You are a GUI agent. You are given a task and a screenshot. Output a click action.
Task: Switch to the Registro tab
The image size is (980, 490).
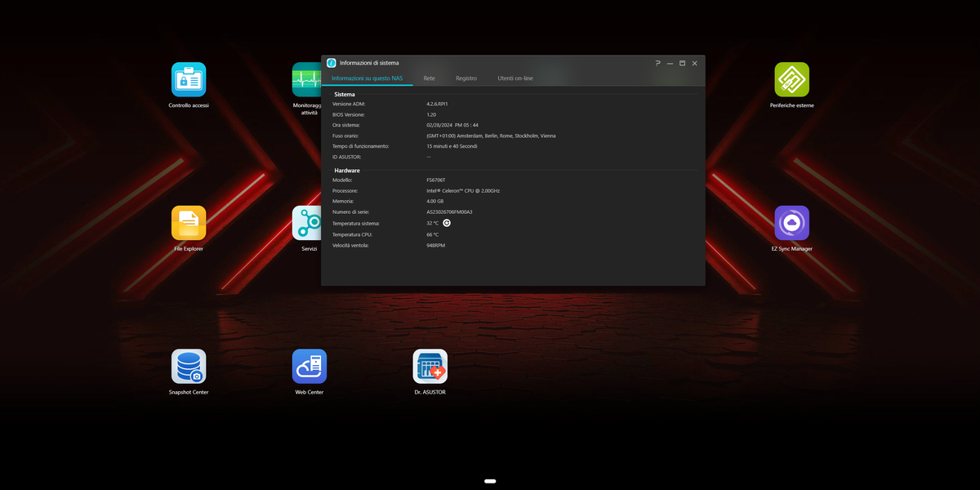click(x=466, y=78)
